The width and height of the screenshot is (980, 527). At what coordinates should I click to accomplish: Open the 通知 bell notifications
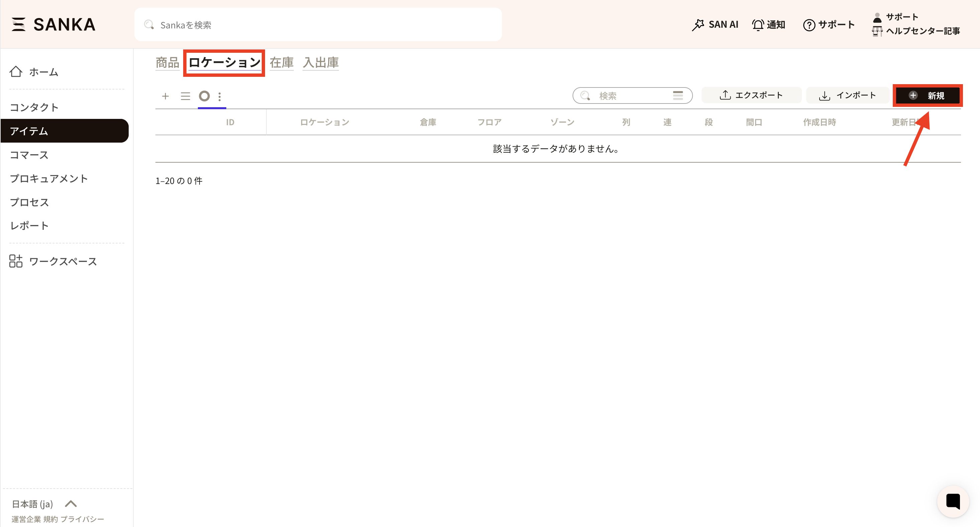pos(768,25)
